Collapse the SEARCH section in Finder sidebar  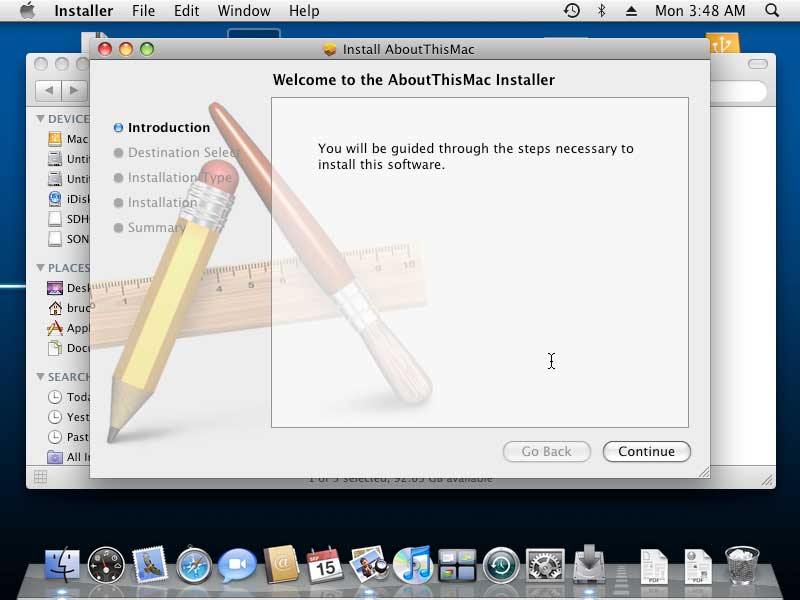[40, 377]
